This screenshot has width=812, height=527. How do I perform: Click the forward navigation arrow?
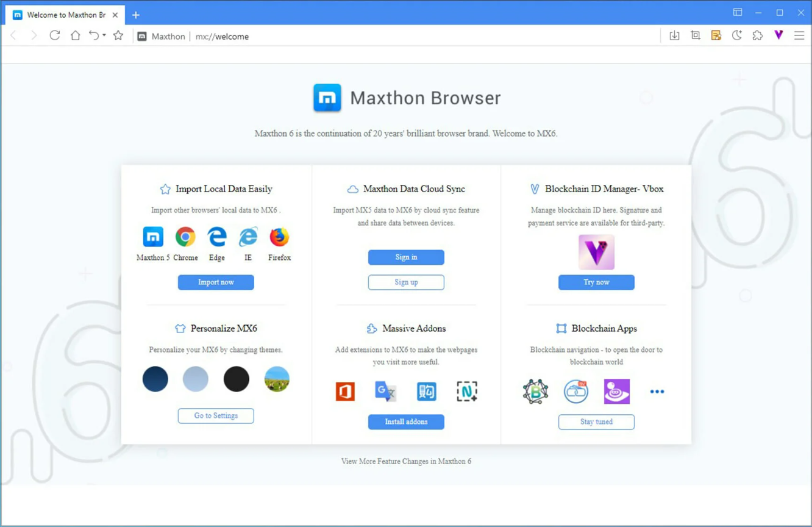click(34, 36)
